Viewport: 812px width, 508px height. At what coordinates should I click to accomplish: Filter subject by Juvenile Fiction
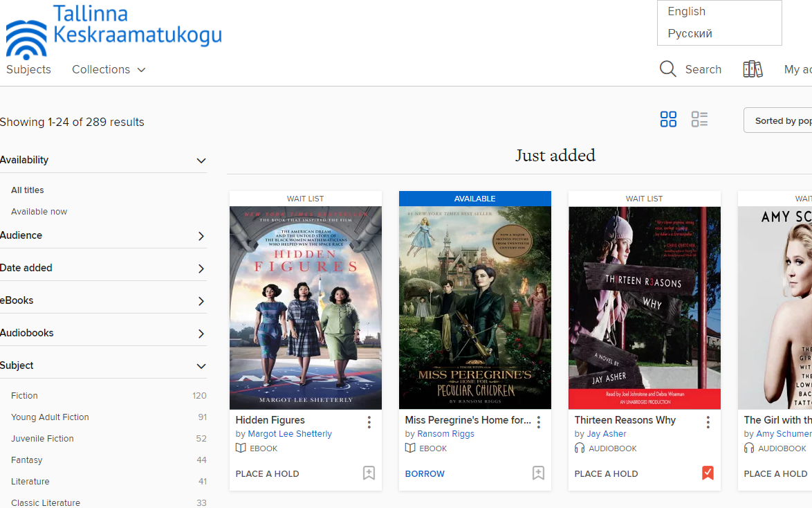[x=42, y=439]
